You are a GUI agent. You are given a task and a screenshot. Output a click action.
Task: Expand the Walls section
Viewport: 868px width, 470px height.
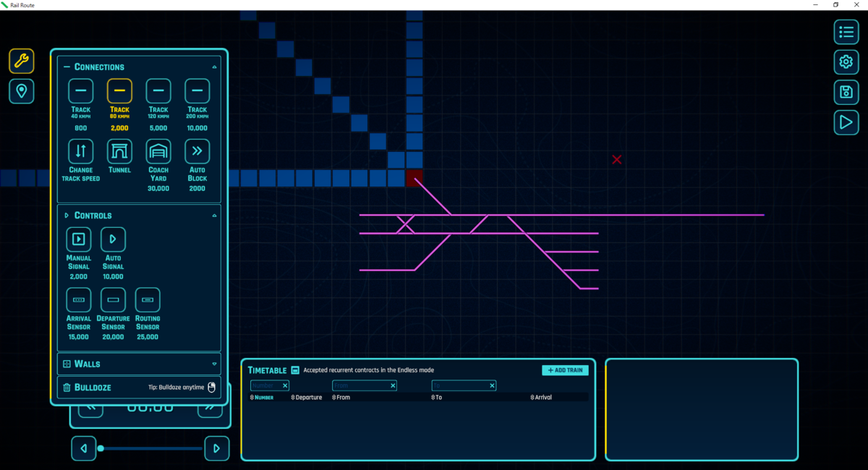139,364
